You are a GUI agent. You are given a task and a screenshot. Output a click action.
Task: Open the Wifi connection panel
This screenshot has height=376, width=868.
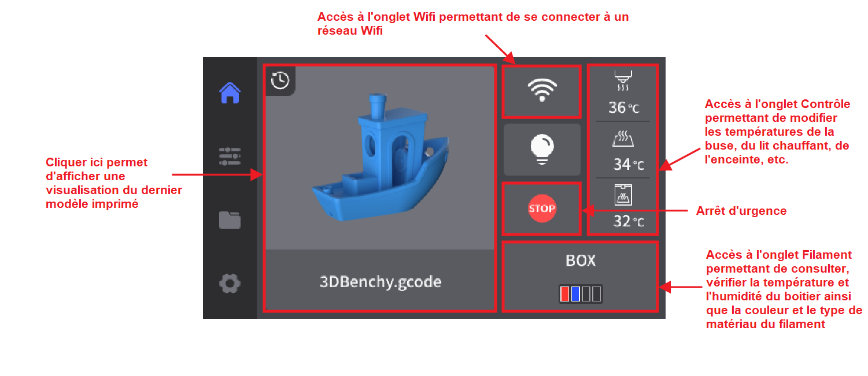pos(542,91)
